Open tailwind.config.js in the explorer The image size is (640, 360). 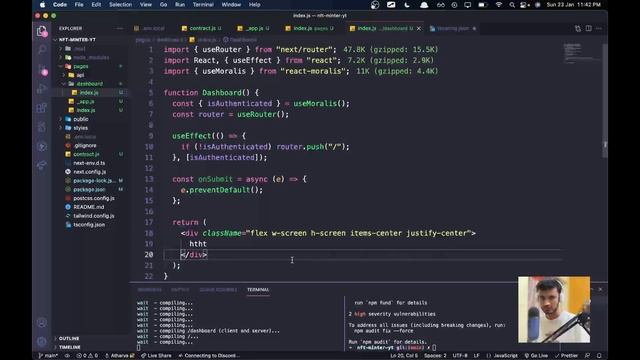coord(94,216)
